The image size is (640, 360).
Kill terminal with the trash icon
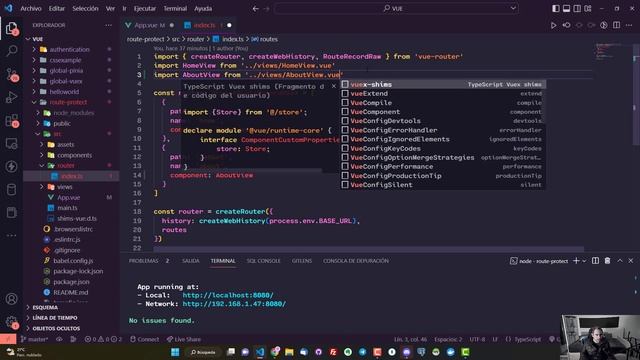[607, 261]
